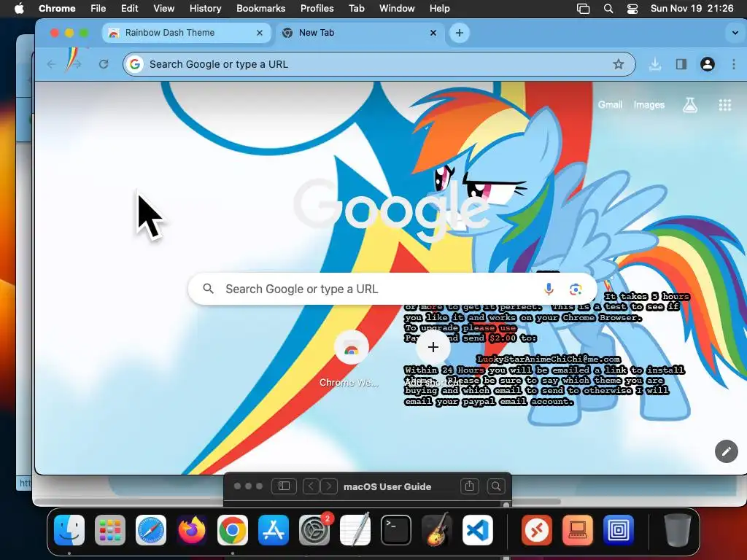Open the Chrome app menu
The width and height of the screenshot is (747, 560).
(57, 9)
